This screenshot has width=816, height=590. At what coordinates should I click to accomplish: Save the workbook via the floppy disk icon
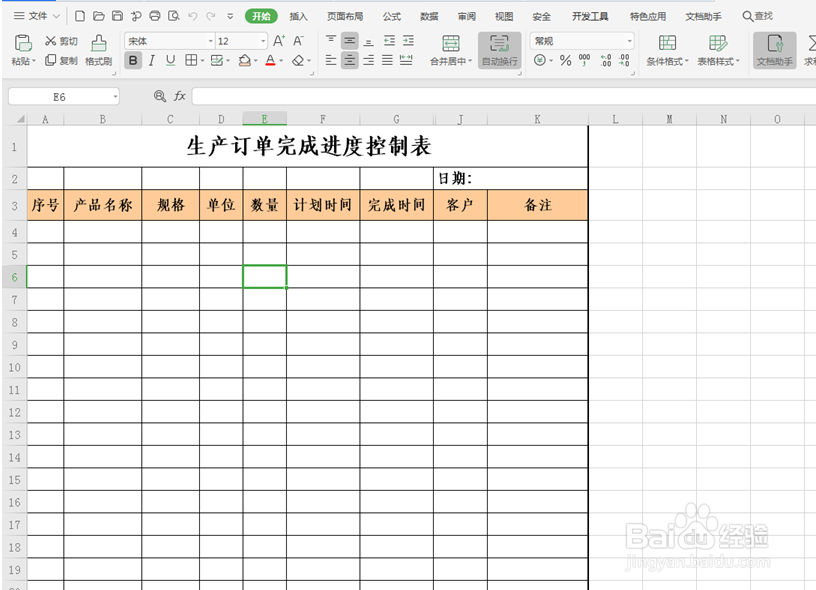point(117,16)
